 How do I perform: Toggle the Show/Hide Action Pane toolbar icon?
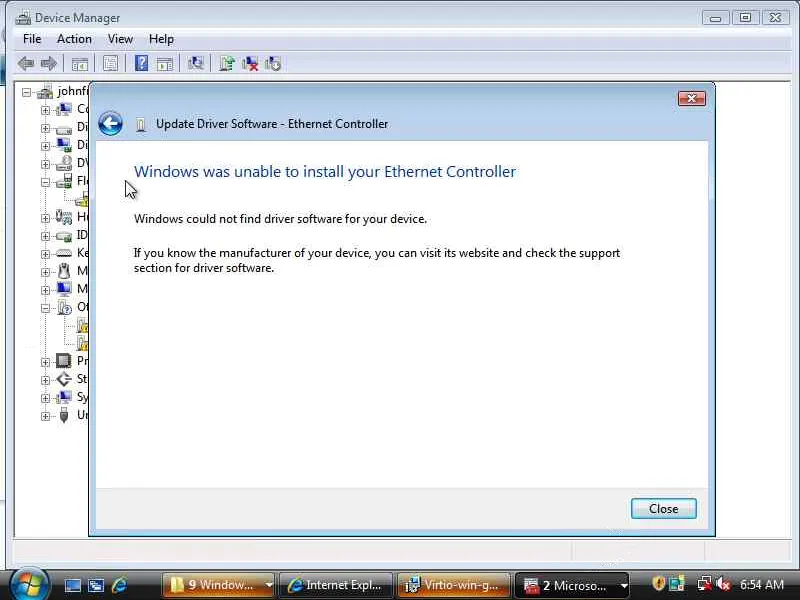pos(165,64)
